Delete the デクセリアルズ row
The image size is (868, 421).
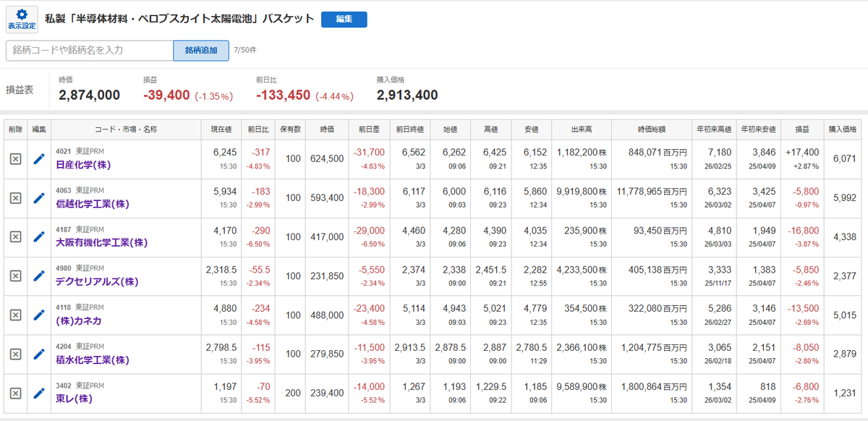coord(15,276)
